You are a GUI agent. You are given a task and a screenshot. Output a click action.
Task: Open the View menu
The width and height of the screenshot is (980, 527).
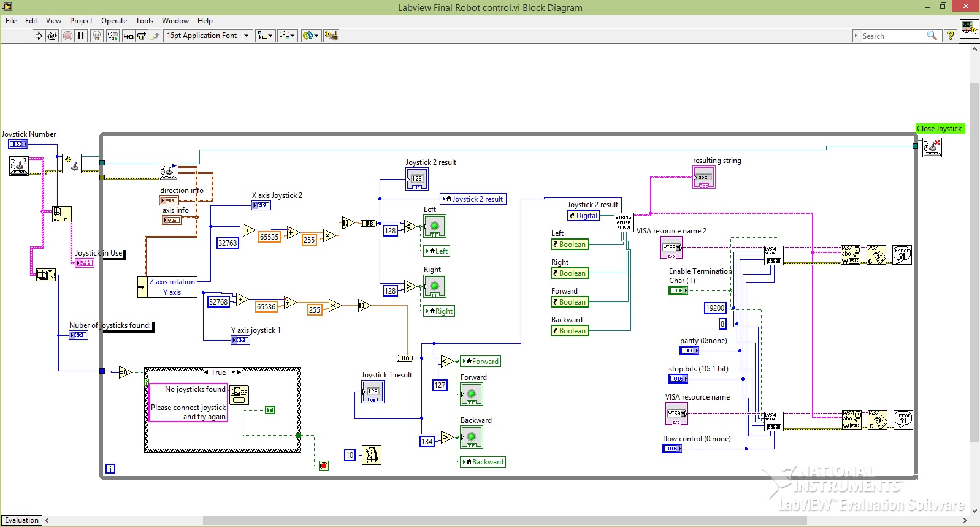[53, 20]
